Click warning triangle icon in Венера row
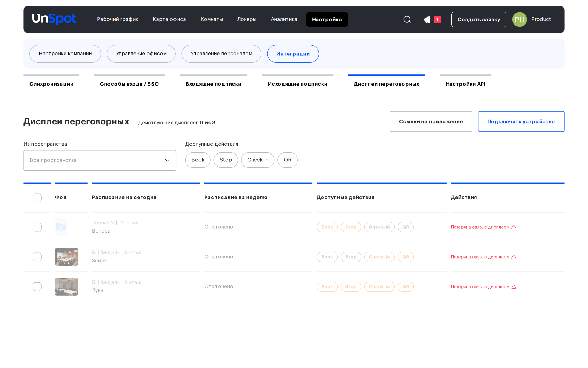Screen dimensions: 588x368 coord(514,227)
